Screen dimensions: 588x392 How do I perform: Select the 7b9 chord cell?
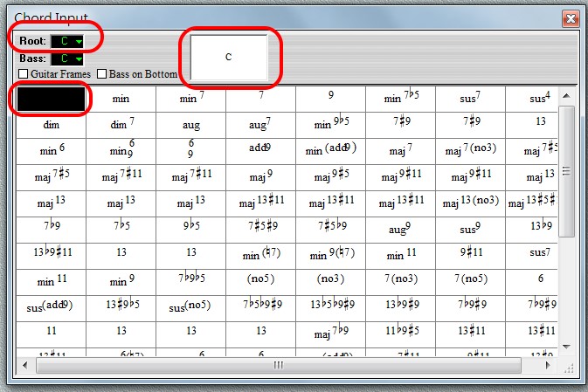[51, 230]
